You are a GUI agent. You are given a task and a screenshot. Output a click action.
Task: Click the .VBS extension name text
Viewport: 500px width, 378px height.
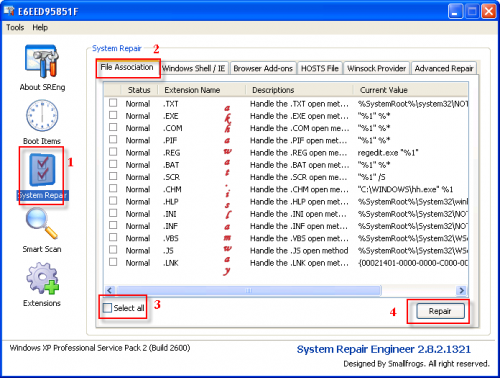[x=171, y=238]
